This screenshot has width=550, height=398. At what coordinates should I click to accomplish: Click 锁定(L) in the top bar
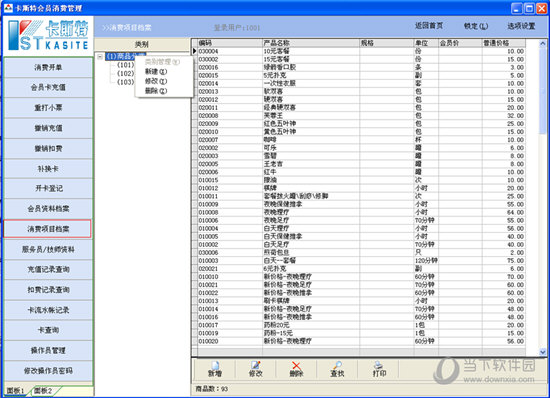pyautogui.click(x=476, y=26)
